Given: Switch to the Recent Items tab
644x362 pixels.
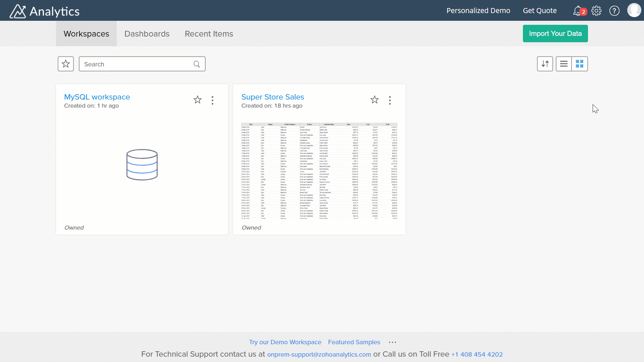Looking at the screenshot, I should [x=209, y=34].
